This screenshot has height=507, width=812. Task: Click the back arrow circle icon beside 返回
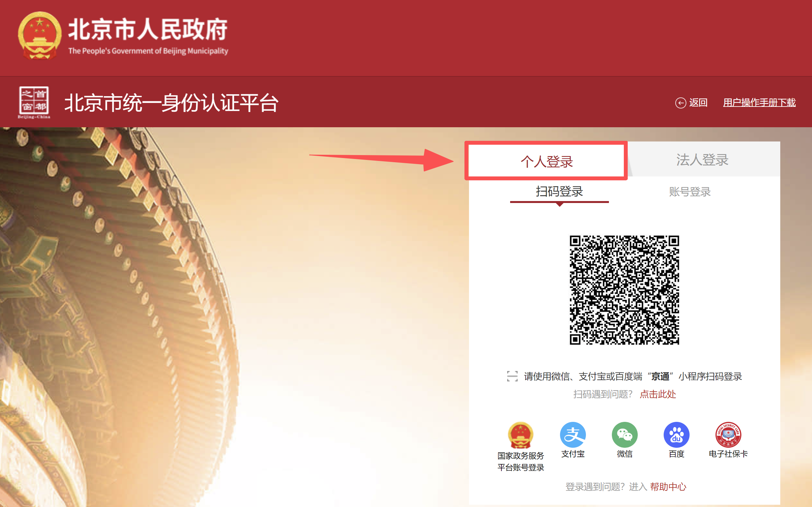click(680, 103)
